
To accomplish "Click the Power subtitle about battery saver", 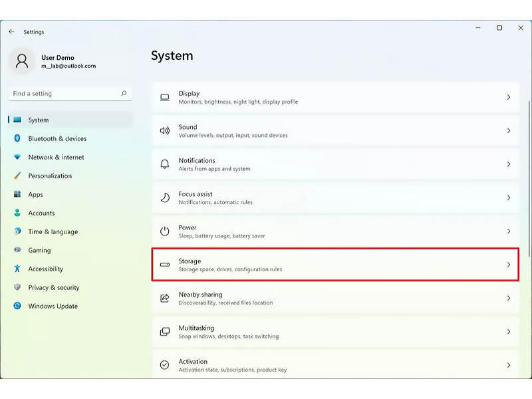I will coord(222,236).
